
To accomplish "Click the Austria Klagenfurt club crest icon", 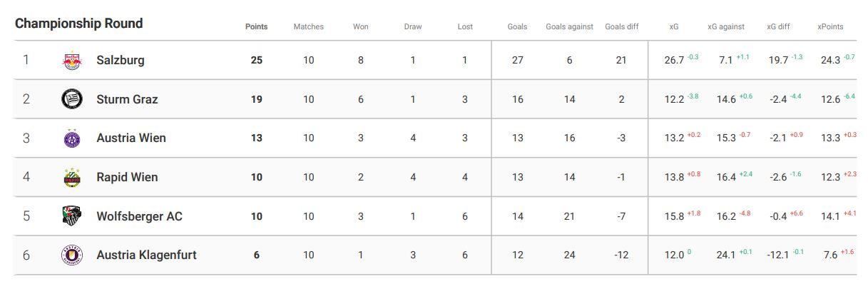I will 72,255.
